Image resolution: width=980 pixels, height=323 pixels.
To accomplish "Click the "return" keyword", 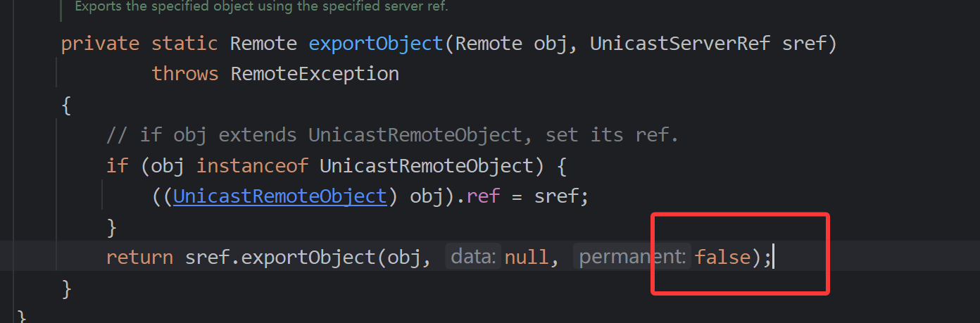I will (139, 258).
